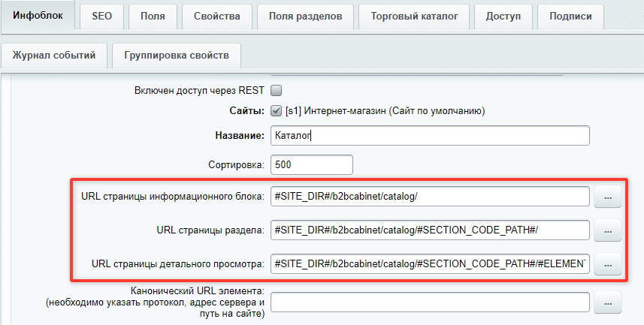Click the 'Канонический URL элемента:' label
This screenshot has height=325, width=644.
(x=198, y=291)
